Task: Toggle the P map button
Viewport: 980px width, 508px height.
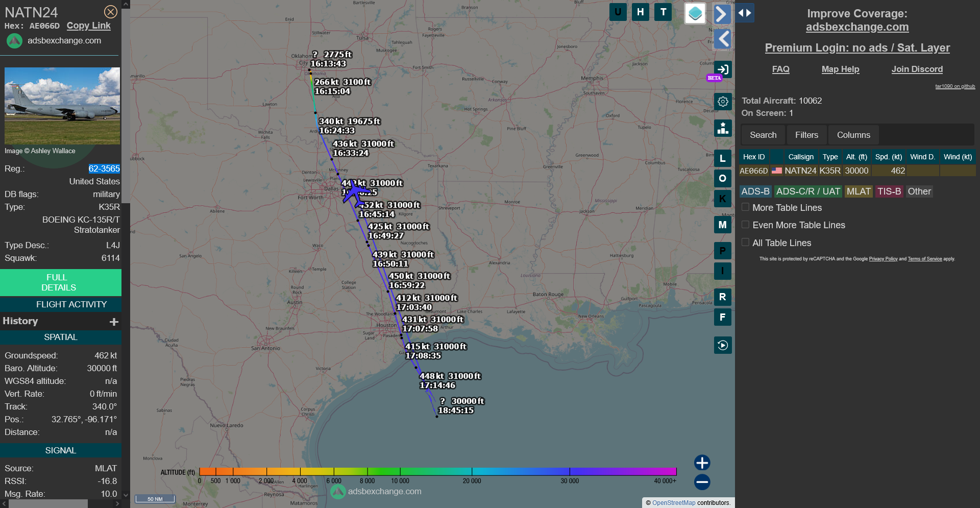Action: [722, 251]
